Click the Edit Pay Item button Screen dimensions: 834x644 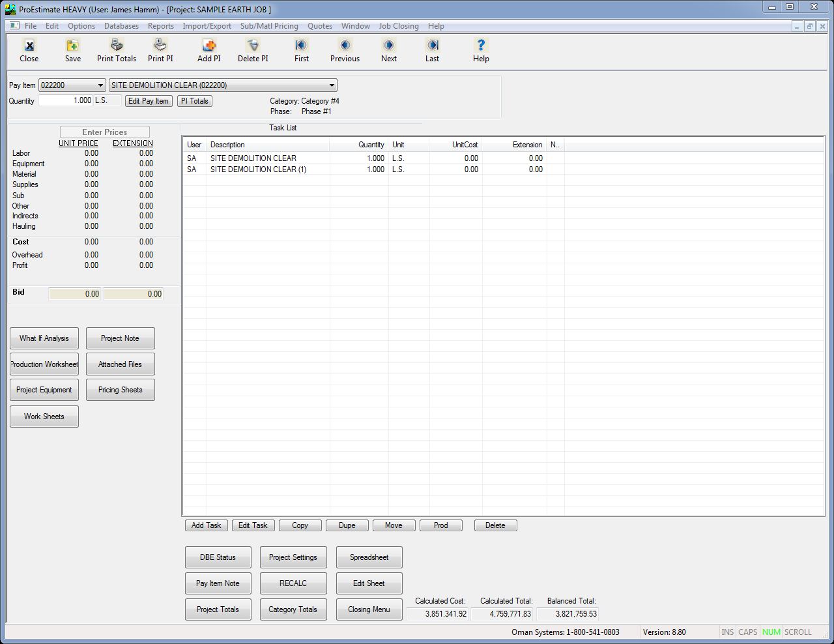(x=149, y=101)
